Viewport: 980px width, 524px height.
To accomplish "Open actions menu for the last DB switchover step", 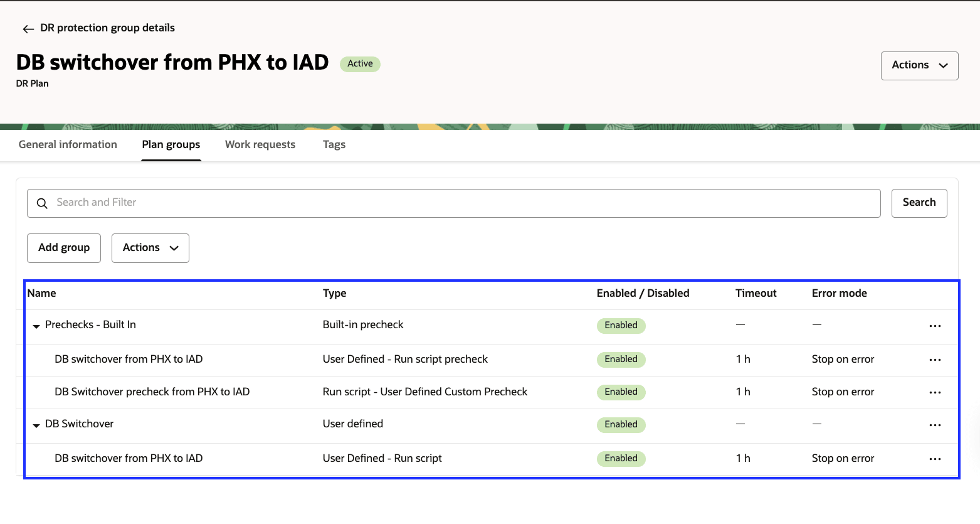I will pos(935,459).
